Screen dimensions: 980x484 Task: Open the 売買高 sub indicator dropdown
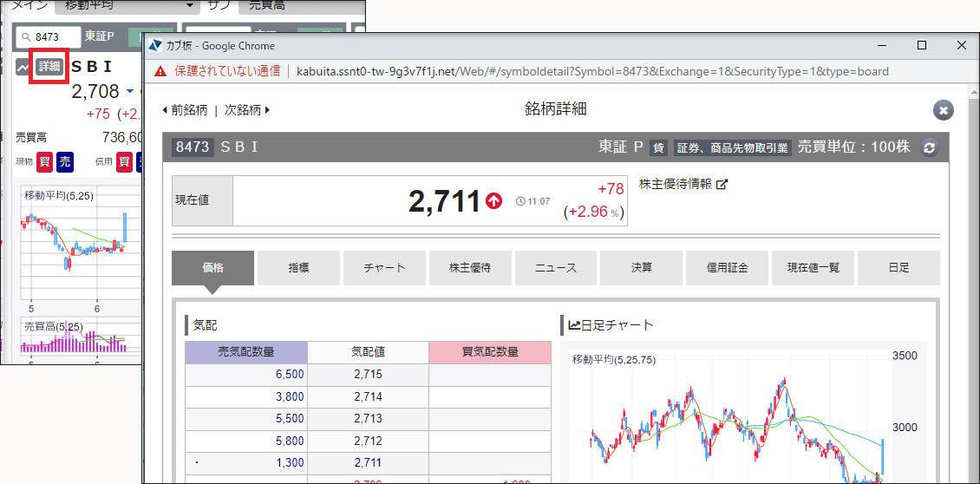[x=300, y=6]
